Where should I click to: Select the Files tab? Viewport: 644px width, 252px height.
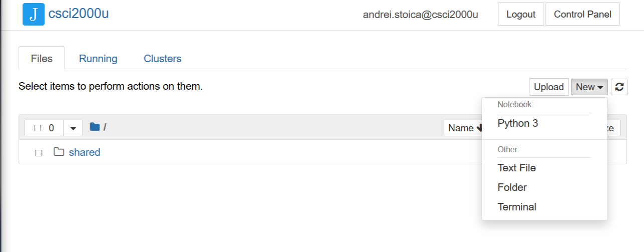tap(42, 59)
